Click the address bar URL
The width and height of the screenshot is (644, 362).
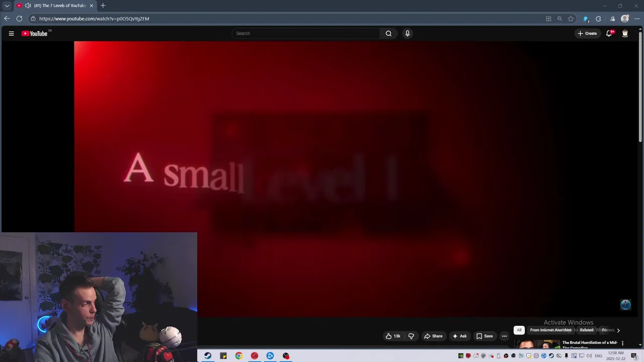pyautogui.click(x=94, y=19)
